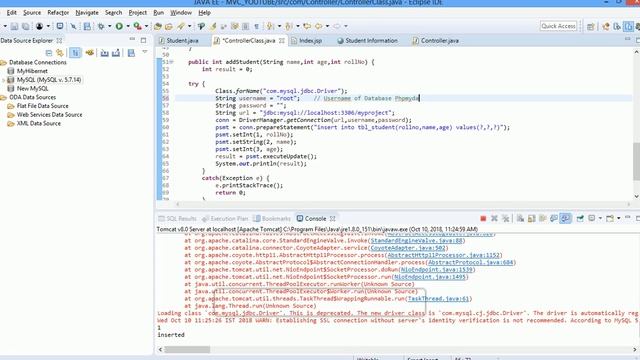Toggle Word Wrap icon in Console toolbar
The image size is (640, 360).
coord(542,219)
